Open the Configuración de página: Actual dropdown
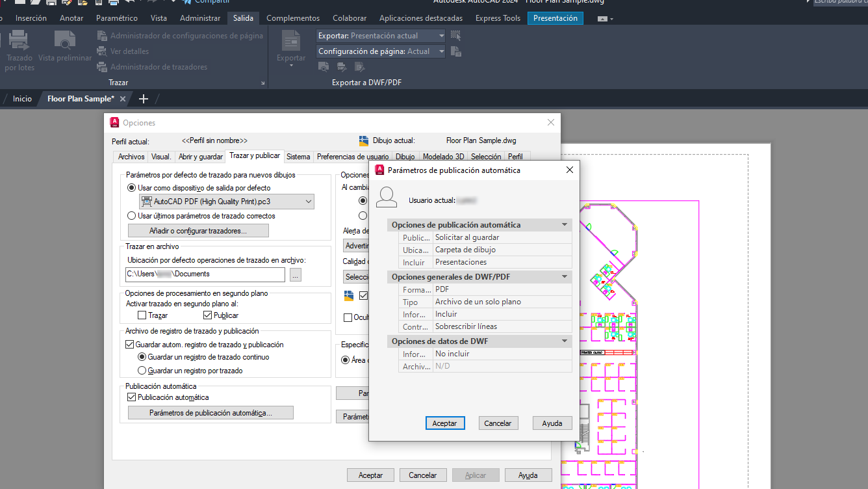 [381, 51]
